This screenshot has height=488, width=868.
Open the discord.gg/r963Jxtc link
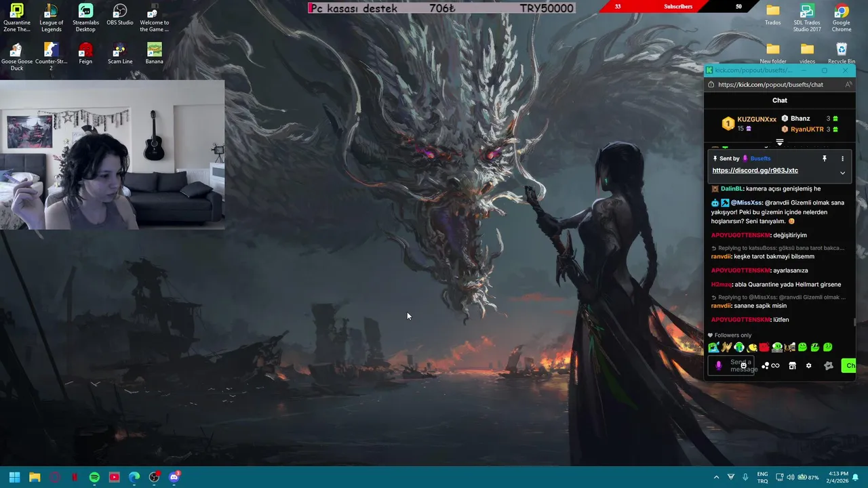point(755,171)
